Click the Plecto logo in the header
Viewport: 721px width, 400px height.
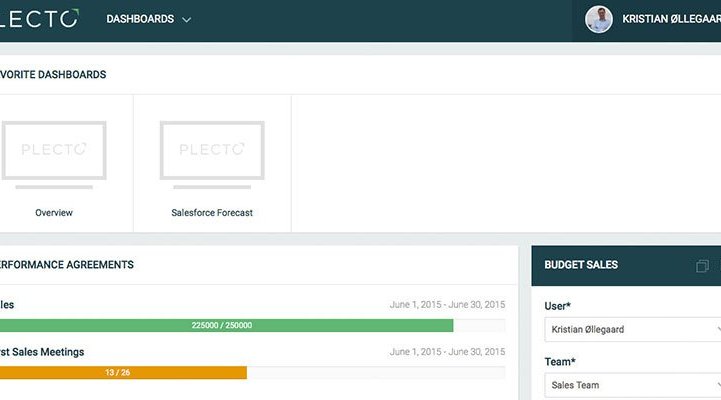click(40, 19)
